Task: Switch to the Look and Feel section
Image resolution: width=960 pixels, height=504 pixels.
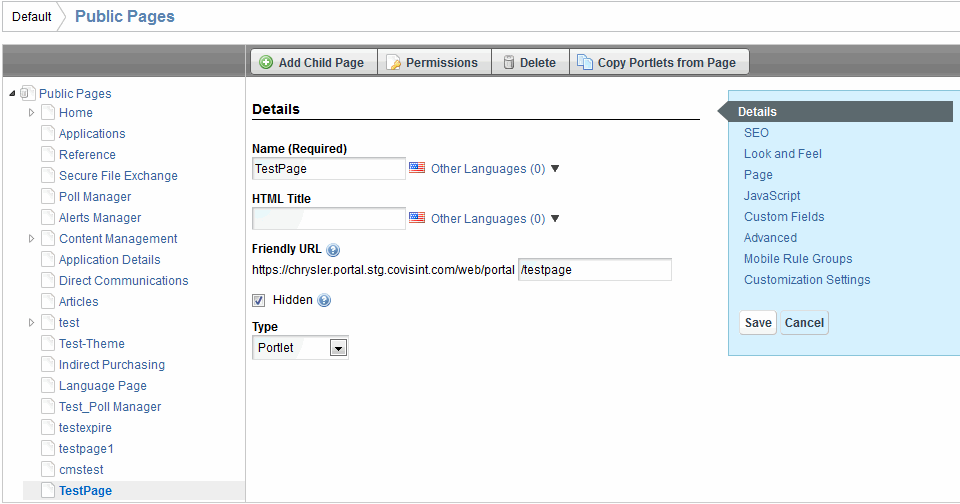Action: 782,154
